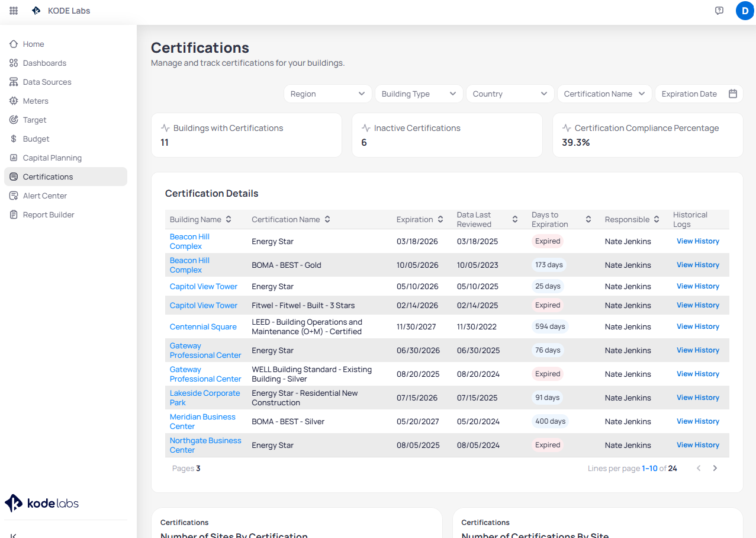View History for Fitwel 3 Stars row
The width and height of the screenshot is (756, 538).
point(698,305)
